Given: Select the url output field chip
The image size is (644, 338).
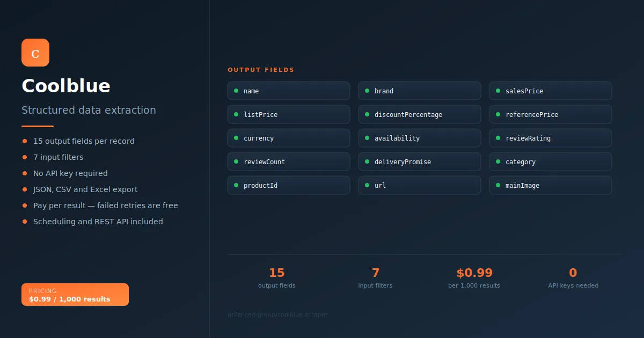Looking at the screenshot, I should (x=420, y=185).
